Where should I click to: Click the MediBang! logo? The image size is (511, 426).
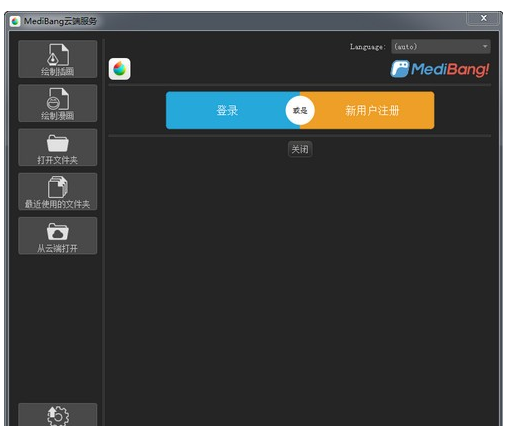[440, 69]
